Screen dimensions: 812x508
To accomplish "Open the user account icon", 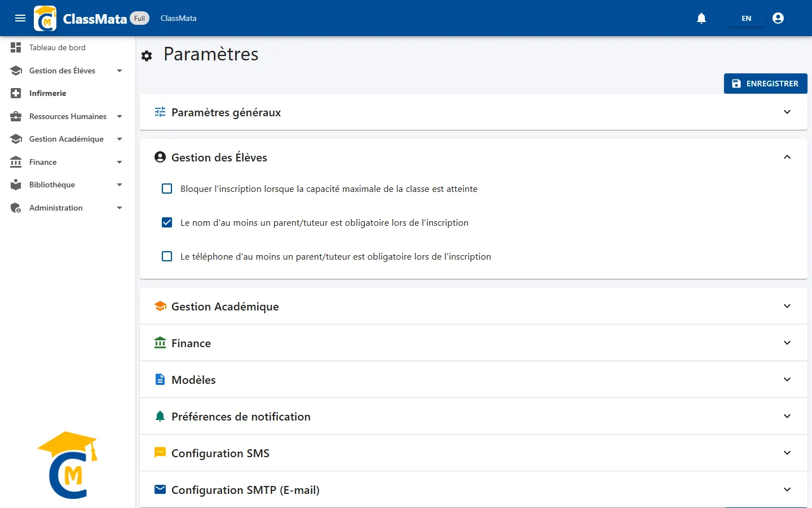I will coord(778,18).
